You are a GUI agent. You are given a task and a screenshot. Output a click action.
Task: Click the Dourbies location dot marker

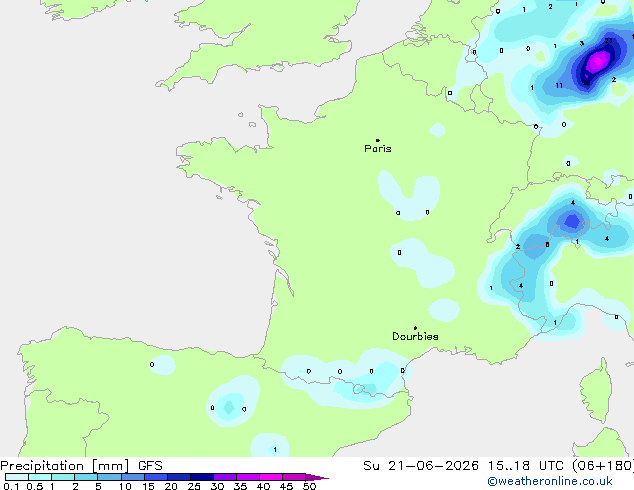click(415, 328)
